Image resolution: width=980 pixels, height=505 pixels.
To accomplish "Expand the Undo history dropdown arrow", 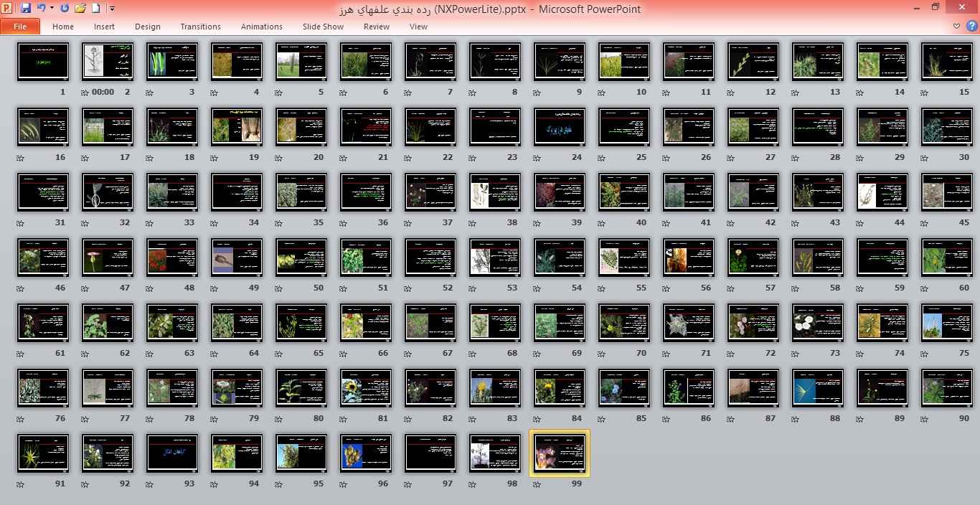I will pos(52,9).
